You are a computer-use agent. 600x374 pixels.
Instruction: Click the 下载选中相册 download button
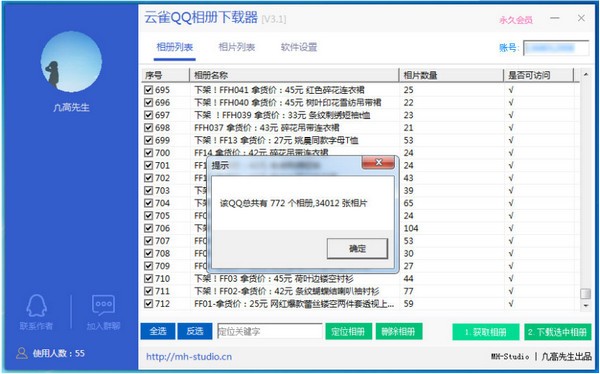[558, 332]
